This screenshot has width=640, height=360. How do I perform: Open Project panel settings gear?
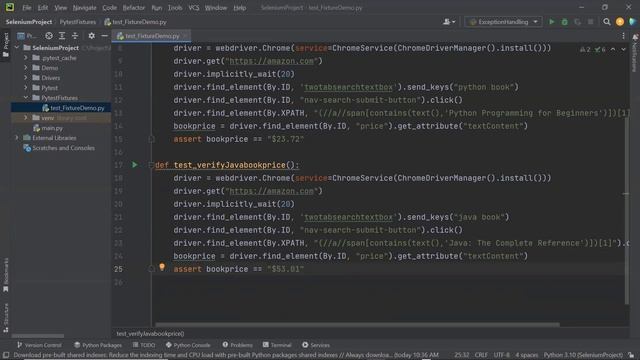(x=91, y=36)
